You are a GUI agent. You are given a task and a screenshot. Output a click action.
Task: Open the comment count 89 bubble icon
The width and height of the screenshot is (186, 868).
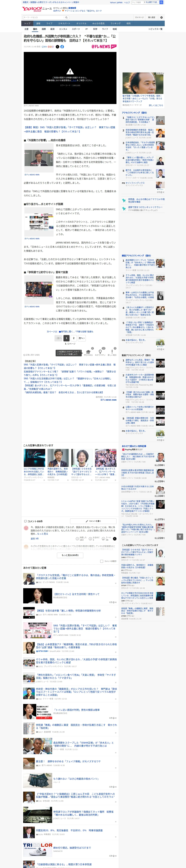tap(44, 47)
